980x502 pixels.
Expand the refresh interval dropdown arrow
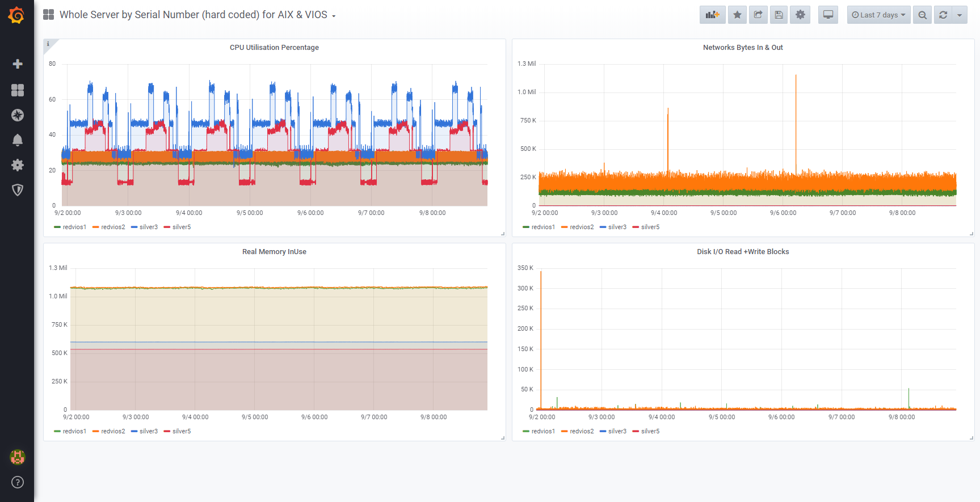coord(960,15)
